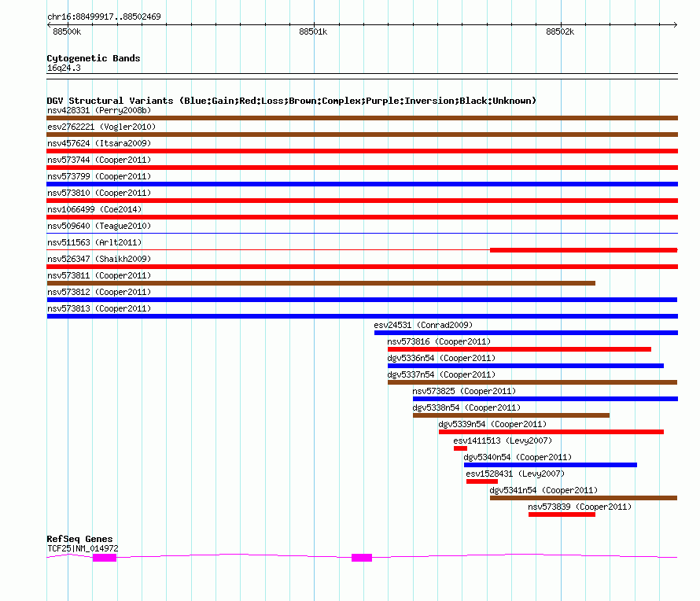Click the TCF25|NM_014972 gene label

pyautogui.click(x=83, y=548)
